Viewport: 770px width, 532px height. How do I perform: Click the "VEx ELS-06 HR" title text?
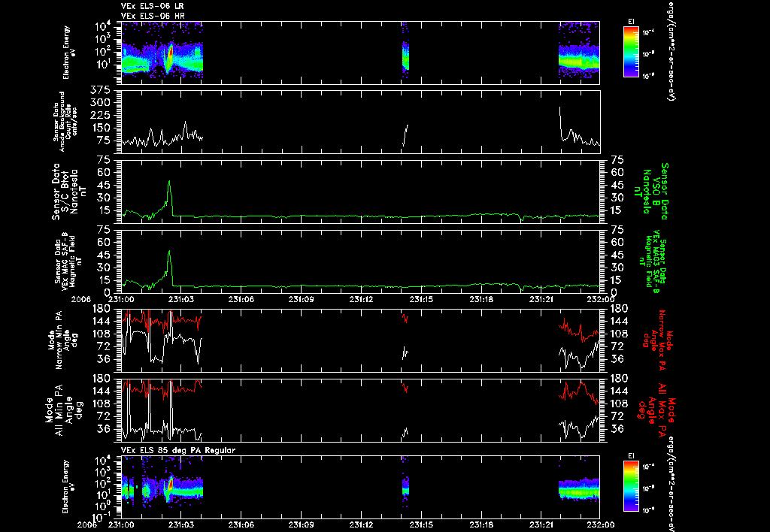pos(153,16)
